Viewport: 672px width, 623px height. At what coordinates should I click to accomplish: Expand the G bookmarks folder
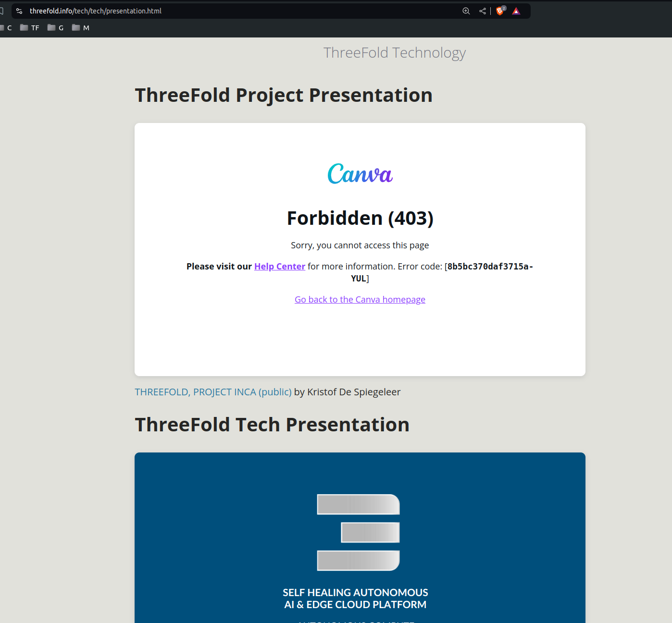55,28
